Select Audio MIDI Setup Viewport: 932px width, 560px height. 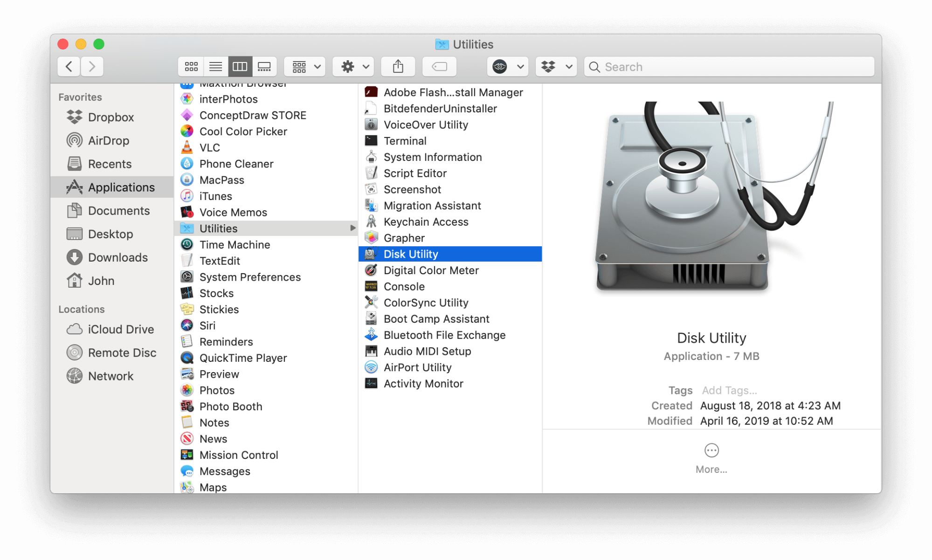coord(450,351)
